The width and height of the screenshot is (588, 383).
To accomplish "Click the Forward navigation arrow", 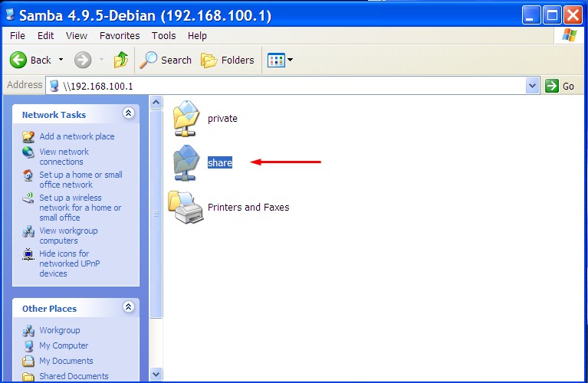I will click(83, 60).
